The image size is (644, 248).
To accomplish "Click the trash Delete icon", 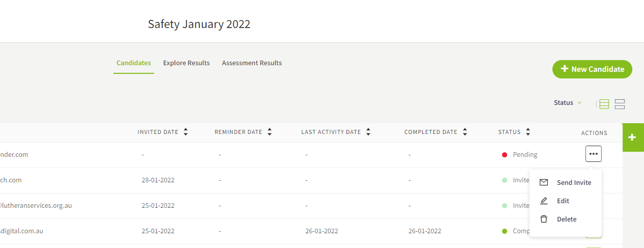I will [544, 219].
